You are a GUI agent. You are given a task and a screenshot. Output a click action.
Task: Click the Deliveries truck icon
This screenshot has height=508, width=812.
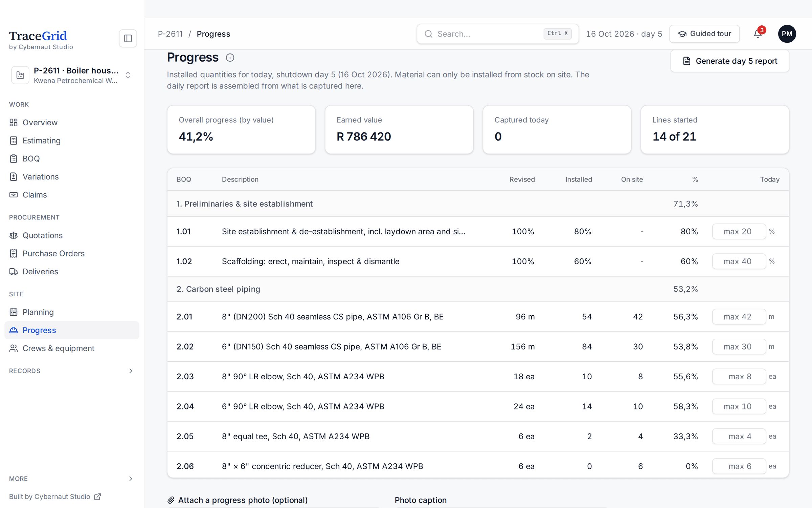click(x=14, y=272)
